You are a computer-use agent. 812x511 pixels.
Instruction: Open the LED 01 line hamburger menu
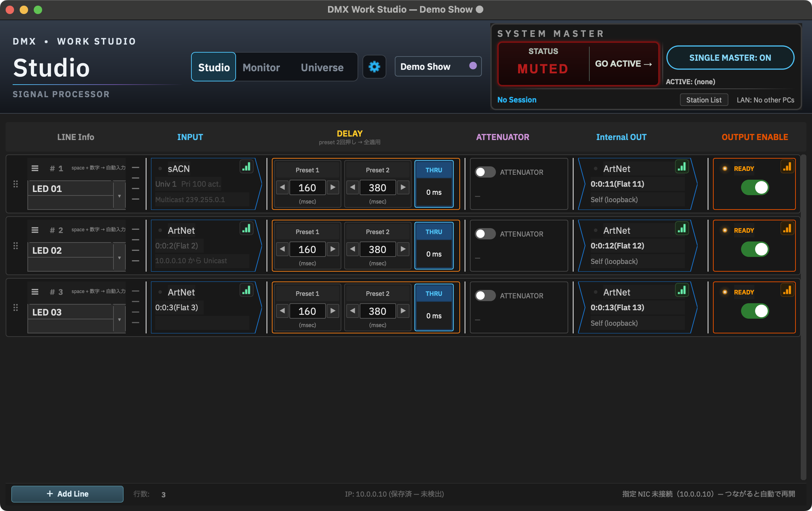(x=35, y=168)
